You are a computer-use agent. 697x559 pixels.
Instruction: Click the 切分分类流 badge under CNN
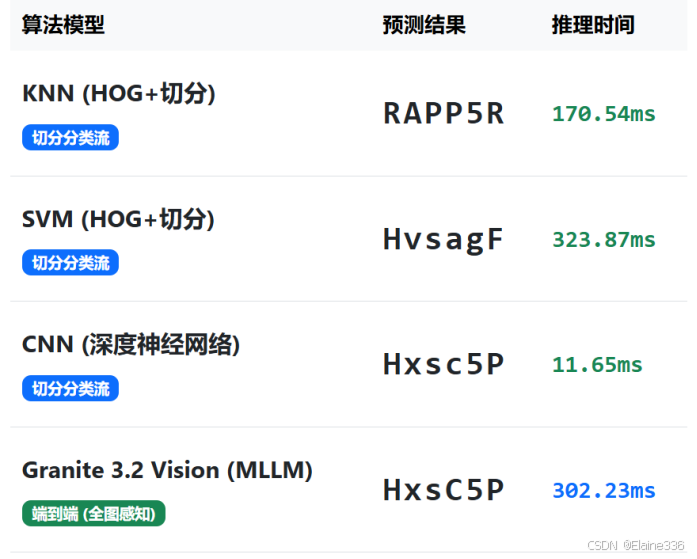point(70,388)
